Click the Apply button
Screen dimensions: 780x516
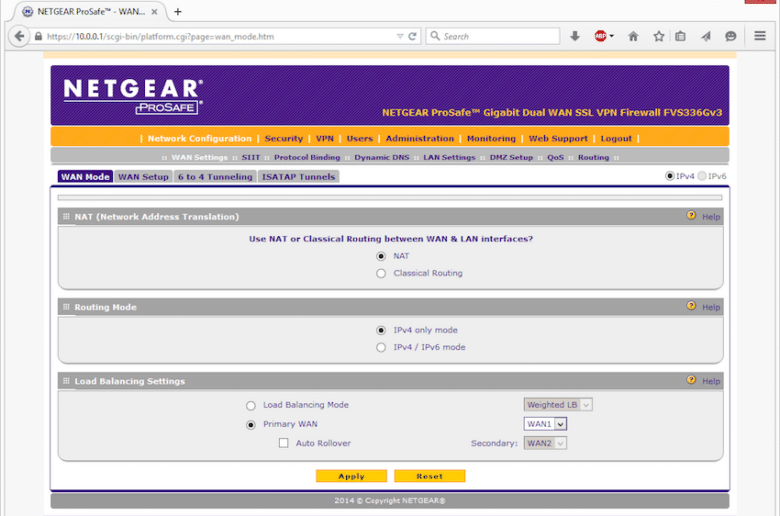(x=351, y=476)
